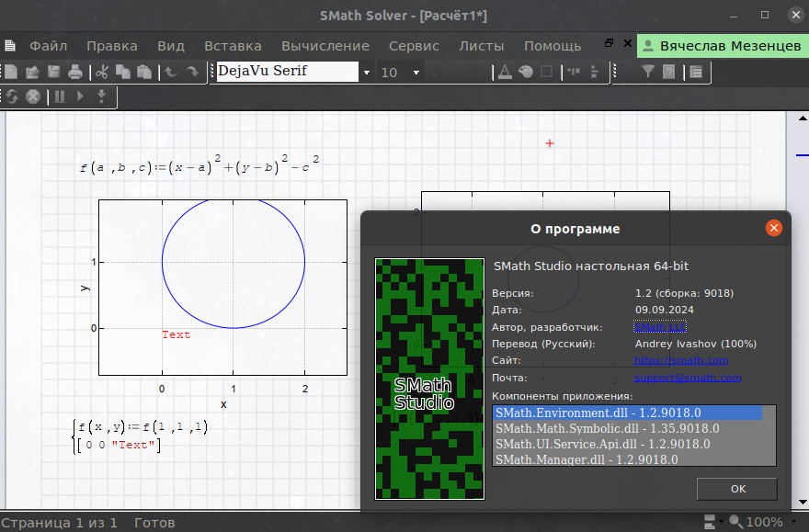
Task: Click the Print toolbar icon
Action: point(75,72)
